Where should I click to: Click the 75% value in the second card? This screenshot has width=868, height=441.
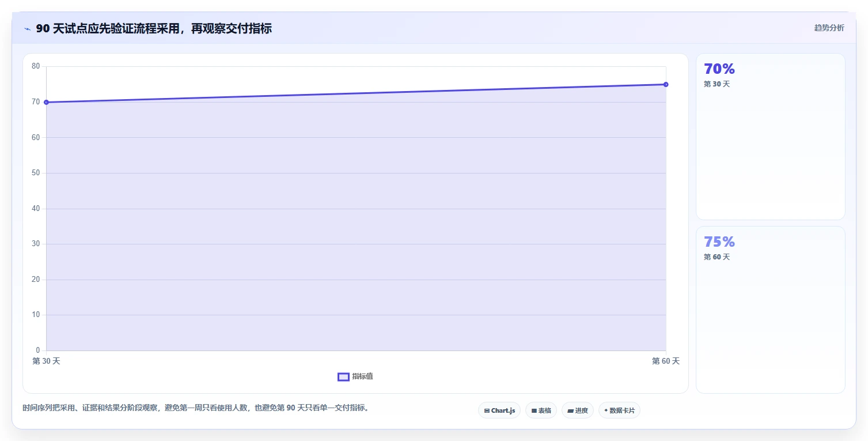tap(719, 242)
